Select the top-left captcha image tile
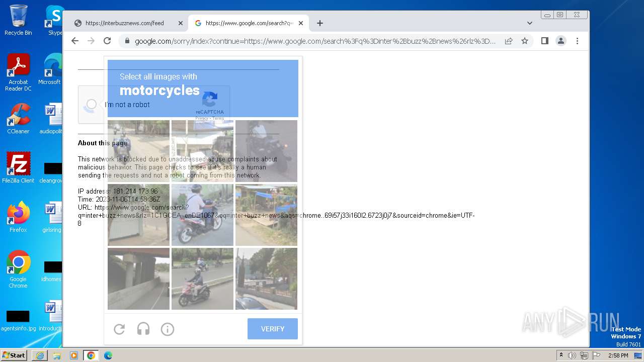644x362 pixels. (x=138, y=151)
